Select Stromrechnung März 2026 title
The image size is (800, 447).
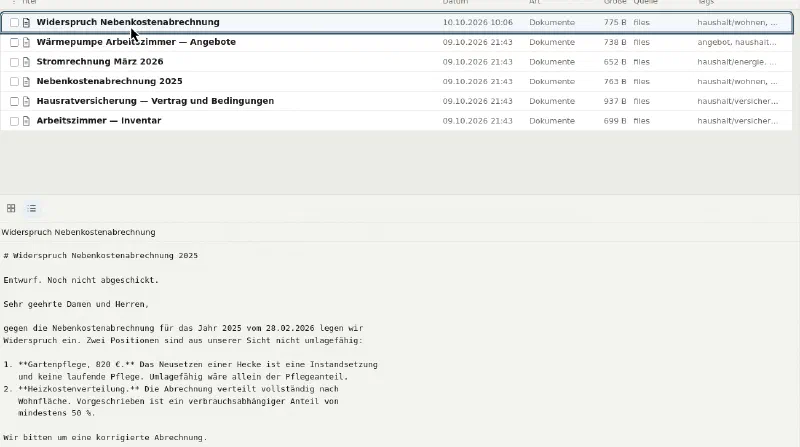[x=100, y=61]
